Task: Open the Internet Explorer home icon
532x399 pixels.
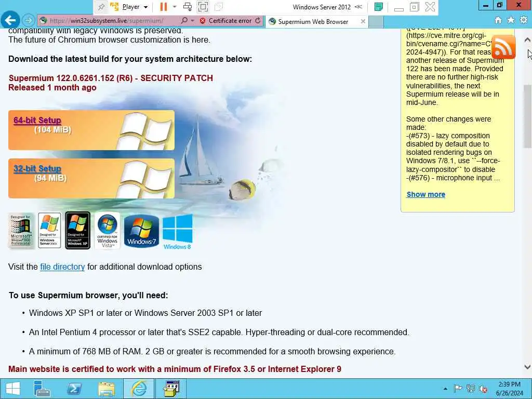Action: coord(498,20)
